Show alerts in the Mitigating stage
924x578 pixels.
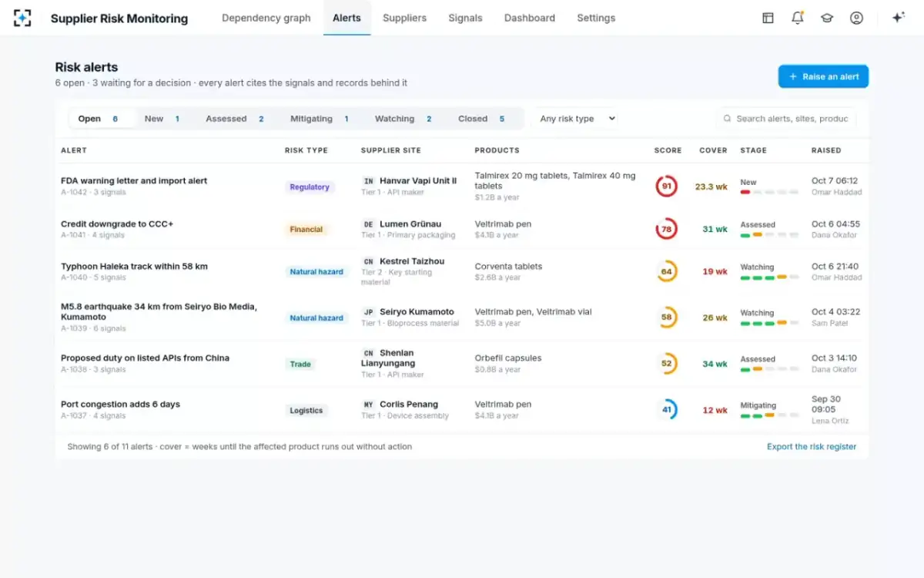coord(320,119)
